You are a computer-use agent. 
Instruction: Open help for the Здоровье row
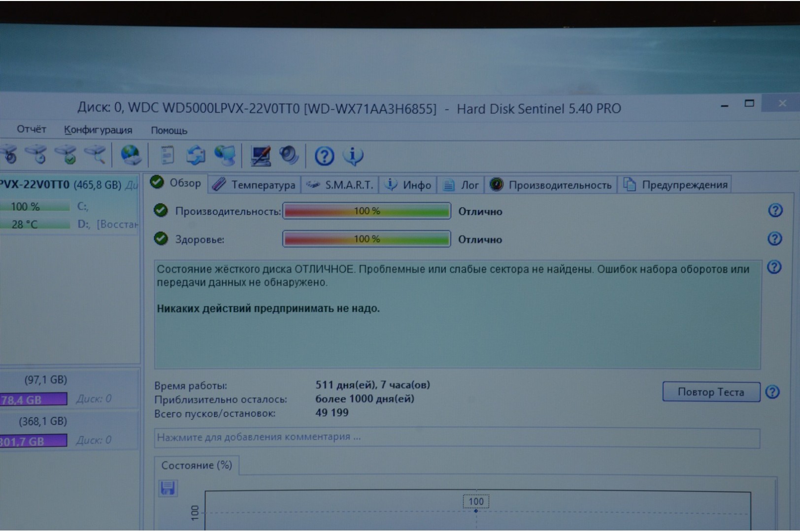[775, 238]
